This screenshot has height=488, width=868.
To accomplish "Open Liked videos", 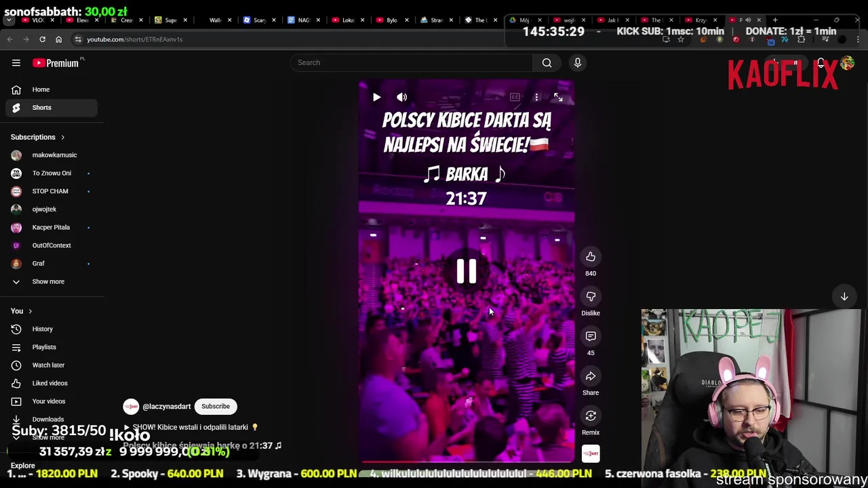I will click(52, 383).
